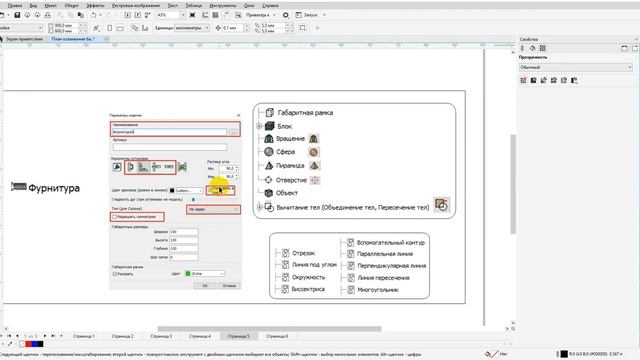Save the document with the floppy icon

click(17, 15)
